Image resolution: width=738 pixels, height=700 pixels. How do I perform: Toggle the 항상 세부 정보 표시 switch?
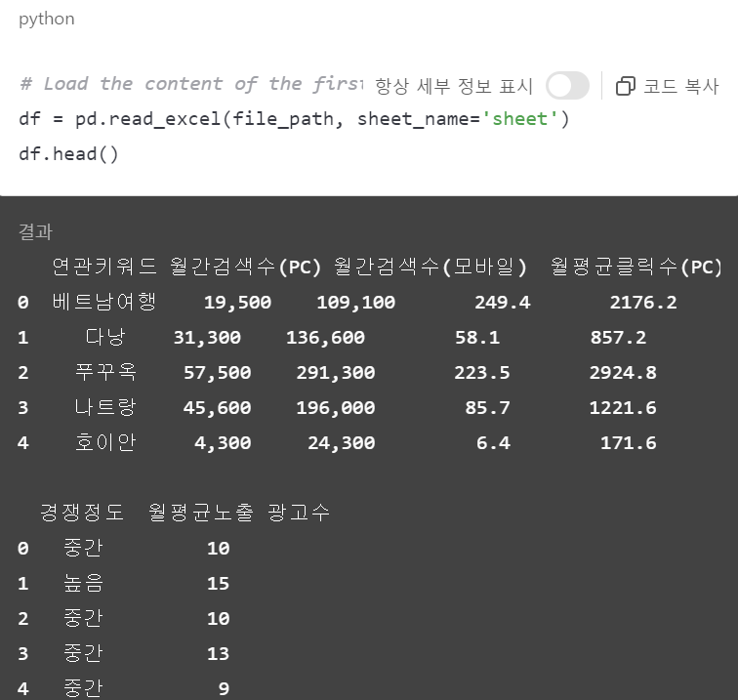point(567,86)
